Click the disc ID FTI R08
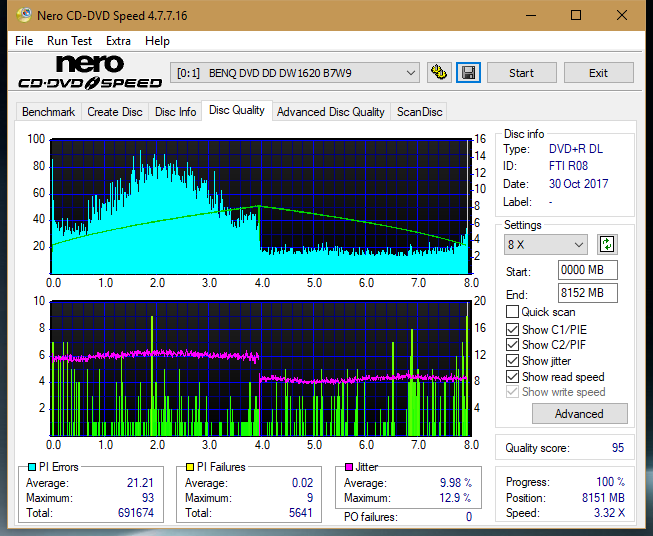 coord(568,166)
